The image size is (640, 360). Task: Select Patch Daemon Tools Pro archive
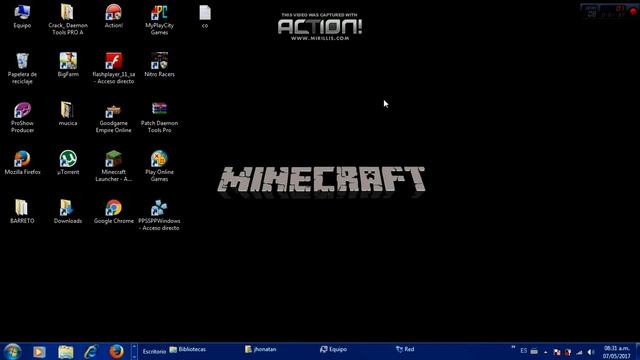tap(159, 117)
